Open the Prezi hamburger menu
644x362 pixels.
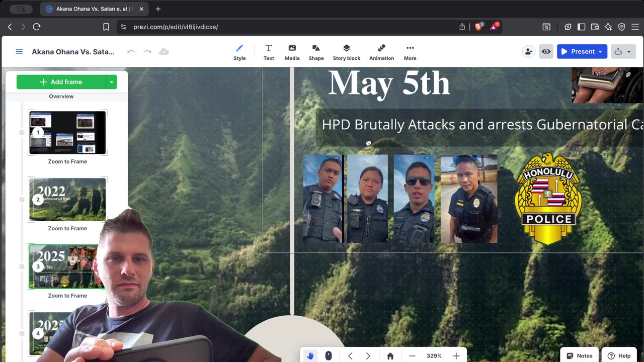[x=19, y=52]
